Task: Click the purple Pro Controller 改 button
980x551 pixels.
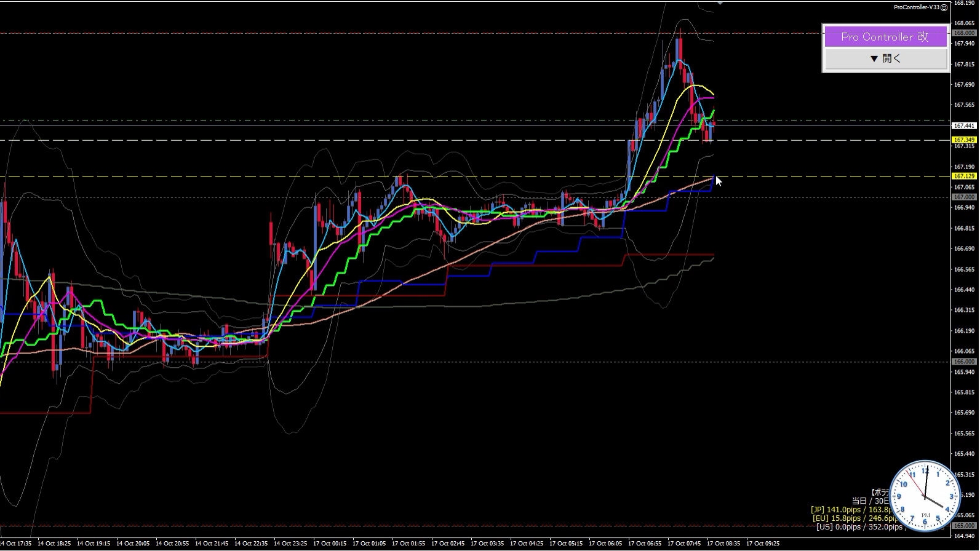Action: pos(885,37)
